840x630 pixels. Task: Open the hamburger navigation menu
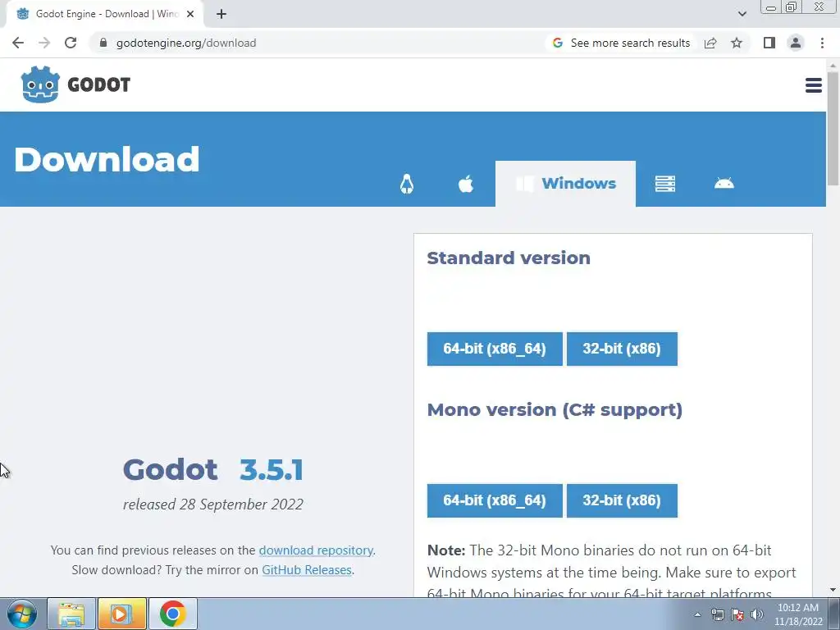pyautogui.click(x=813, y=84)
